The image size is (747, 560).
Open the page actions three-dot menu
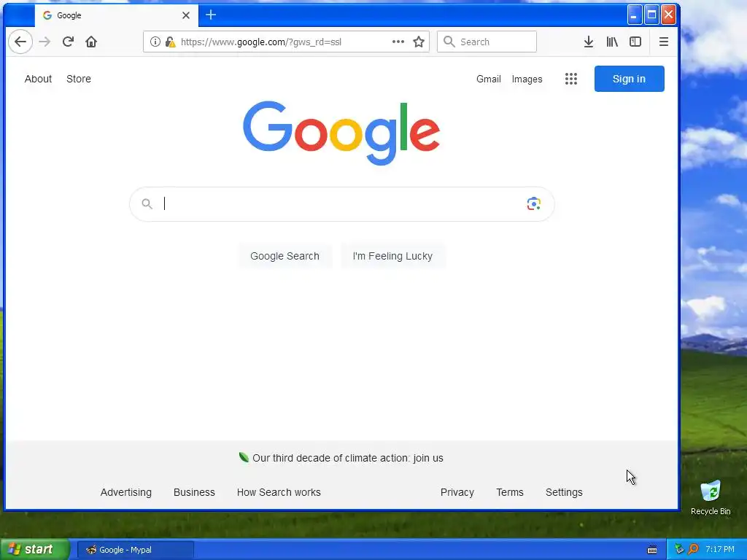point(398,42)
